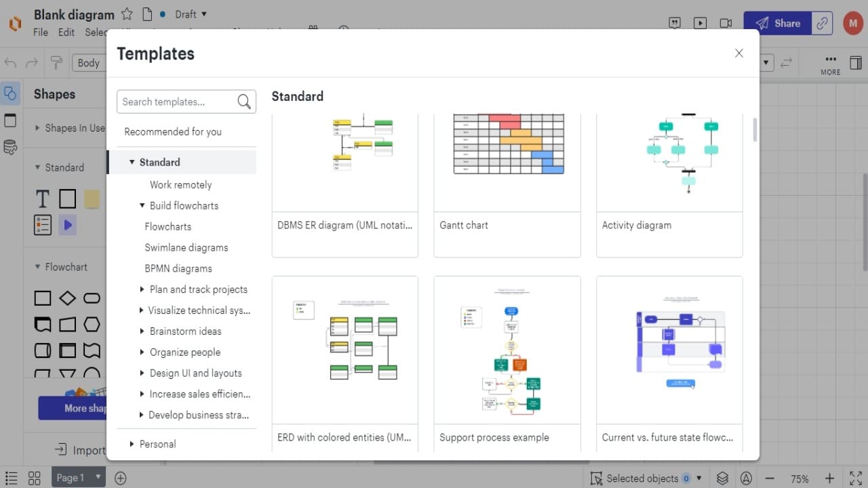The image size is (868, 488).
Task: Click the search magnifier icon
Action: [x=244, y=102]
